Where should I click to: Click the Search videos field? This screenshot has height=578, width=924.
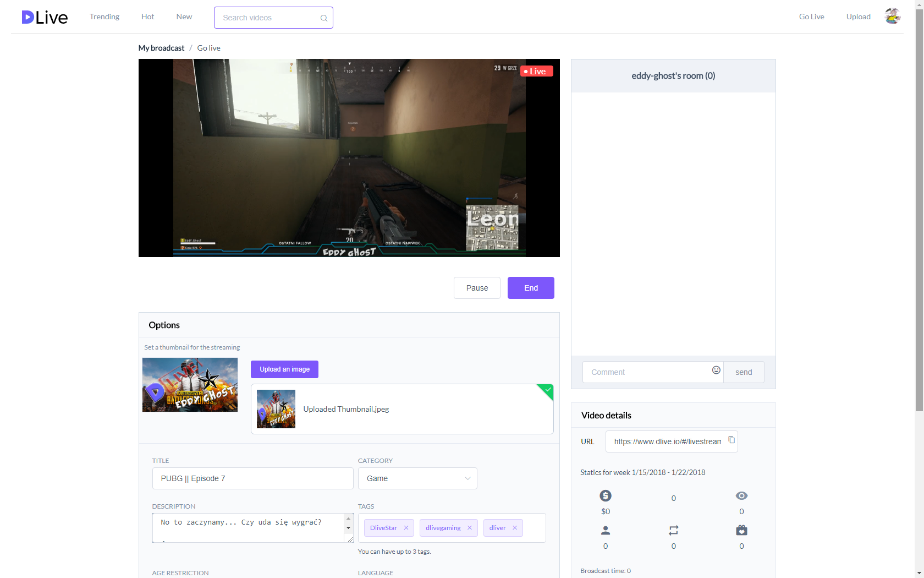[273, 18]
